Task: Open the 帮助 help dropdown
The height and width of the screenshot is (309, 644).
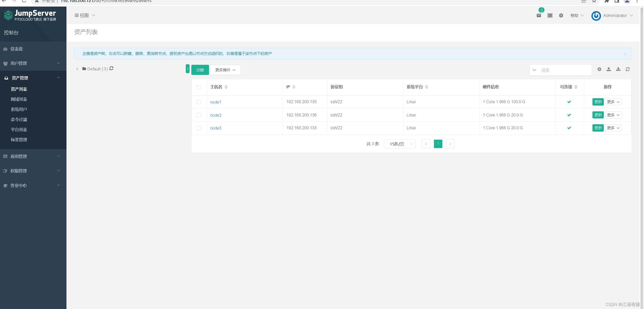Action: point(577,15)
